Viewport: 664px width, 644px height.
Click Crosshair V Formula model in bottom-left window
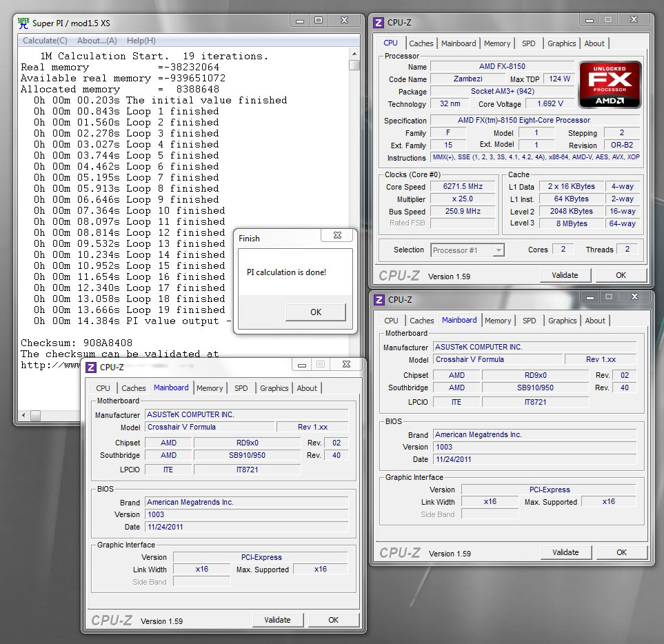pyautogui.click(x=210, y=427)
